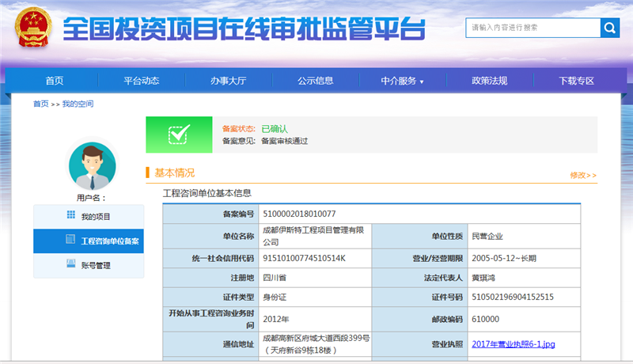Go to the 下载专区 section
633x364 pixels.
pos(576,81)
